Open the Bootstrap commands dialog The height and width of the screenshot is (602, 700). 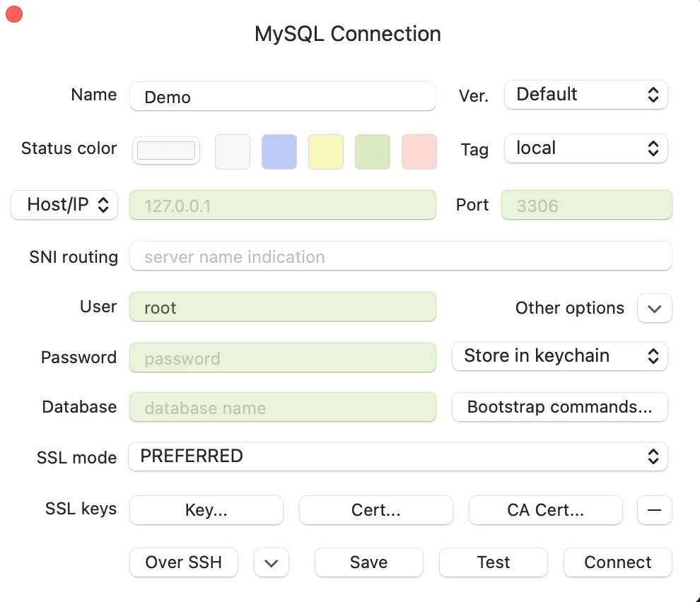(x=559, y=407)
